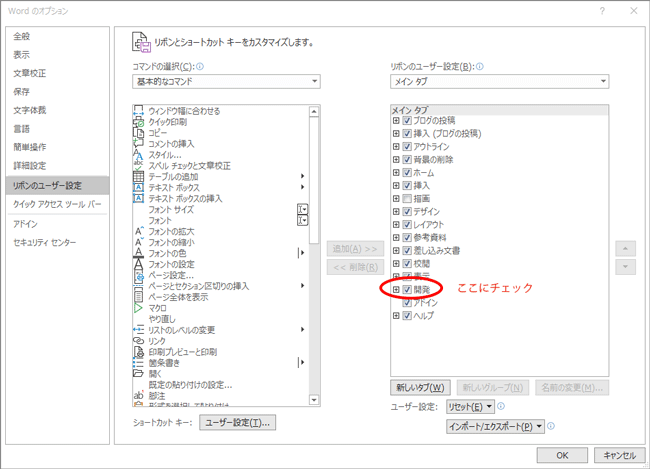Toggle the アウトライン checkbox
Image resolution: width=650 pixels, height=469 pixels.
(407, 146)
